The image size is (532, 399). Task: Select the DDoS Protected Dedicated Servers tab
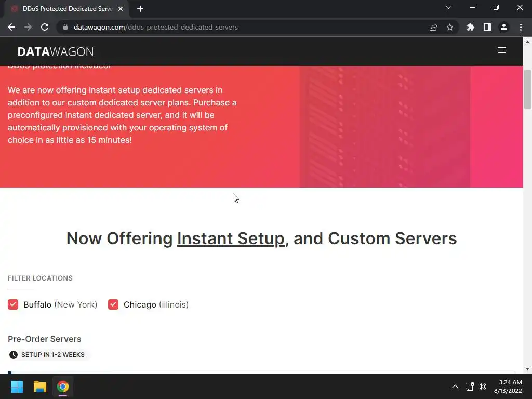[x=66, y=9]
